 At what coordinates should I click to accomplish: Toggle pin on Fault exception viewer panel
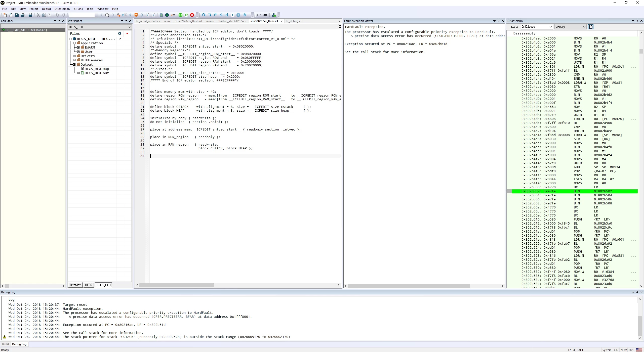(x=499, y=21)
